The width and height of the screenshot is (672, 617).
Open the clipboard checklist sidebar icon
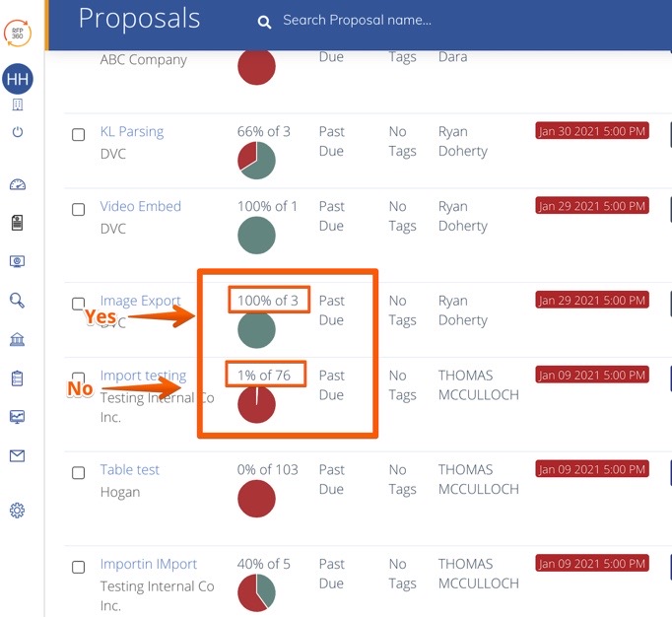[17, 378]
